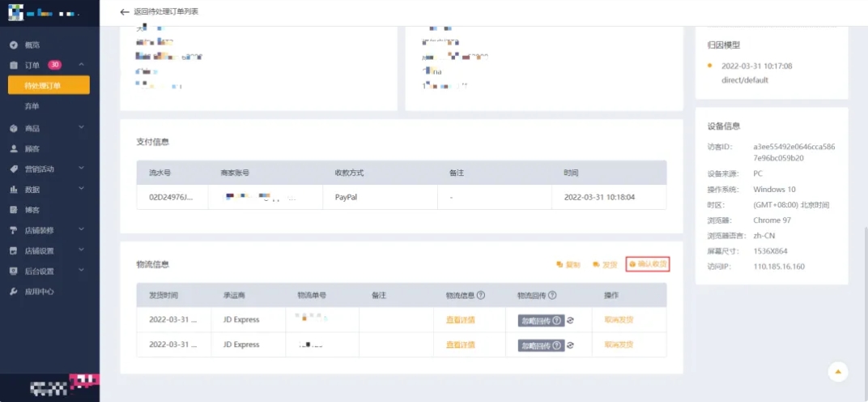Click the help icon beside 物流回传 column header
This screenshot has width=868, height=402.
552,296
